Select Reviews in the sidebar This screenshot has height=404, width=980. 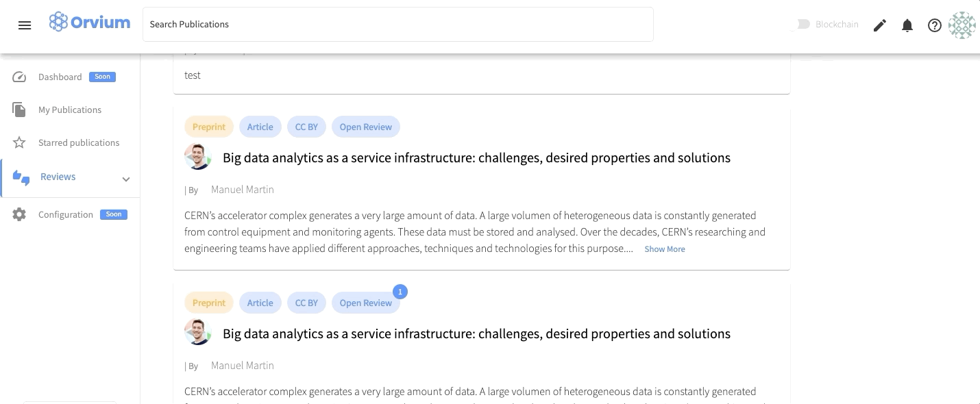(x=58, y=177)
